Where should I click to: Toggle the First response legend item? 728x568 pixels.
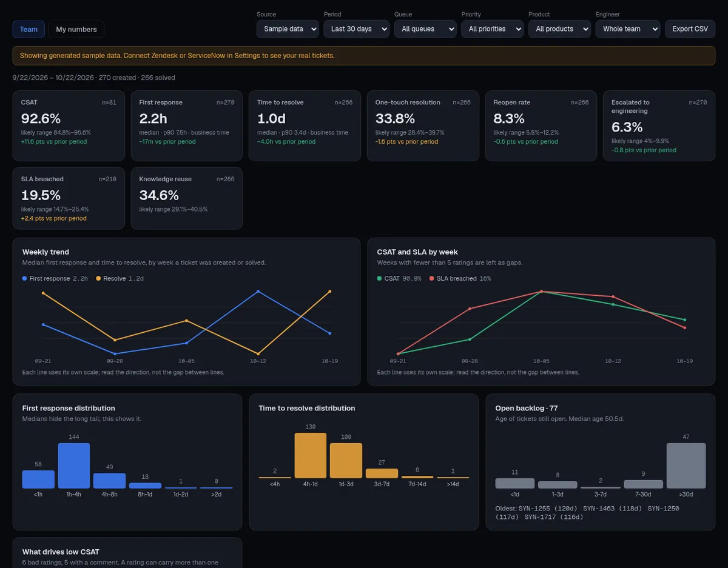55,278
